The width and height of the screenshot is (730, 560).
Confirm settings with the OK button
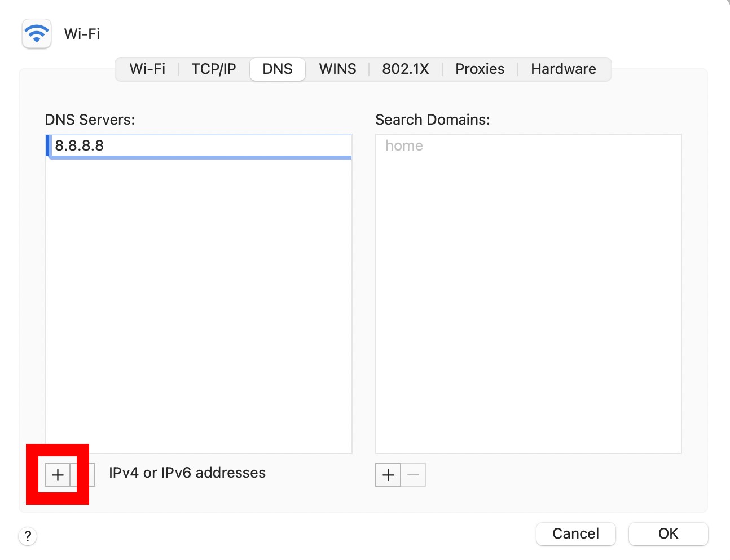point(668,533)
